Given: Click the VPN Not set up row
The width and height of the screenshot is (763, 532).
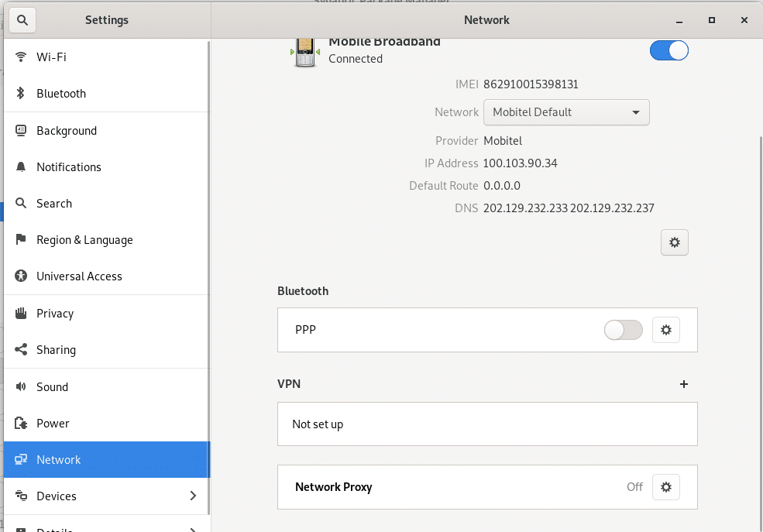Looking at the screenshot, I should [x=487, y=424].
